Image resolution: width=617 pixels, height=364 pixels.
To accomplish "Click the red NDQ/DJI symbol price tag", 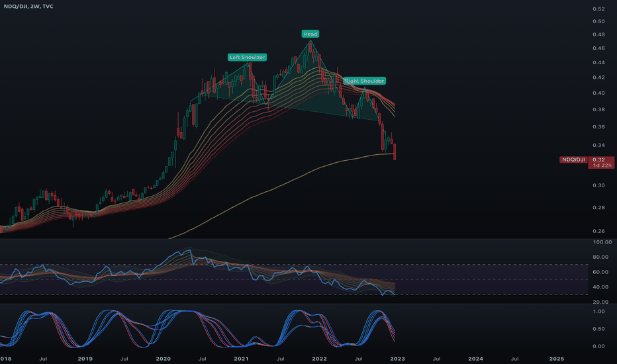I will [x=573, y=159].
